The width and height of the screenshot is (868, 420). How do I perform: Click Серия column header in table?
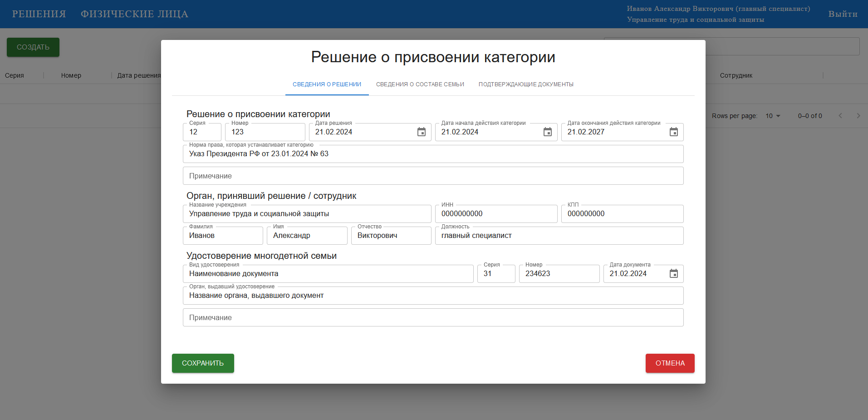(15, 75)
